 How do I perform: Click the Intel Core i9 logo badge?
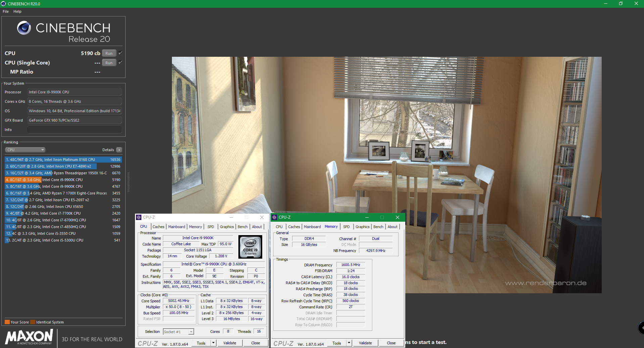pyautogui.click(x=250, y=247)
